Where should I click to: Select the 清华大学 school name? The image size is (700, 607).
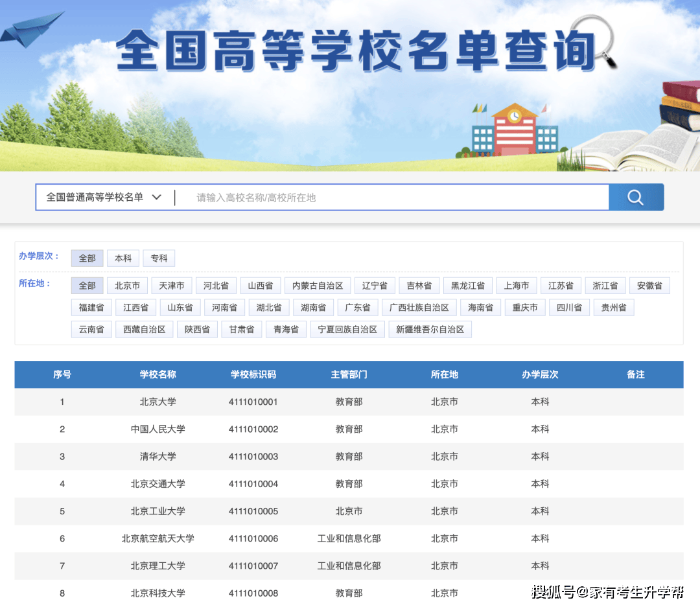(157, 457)
